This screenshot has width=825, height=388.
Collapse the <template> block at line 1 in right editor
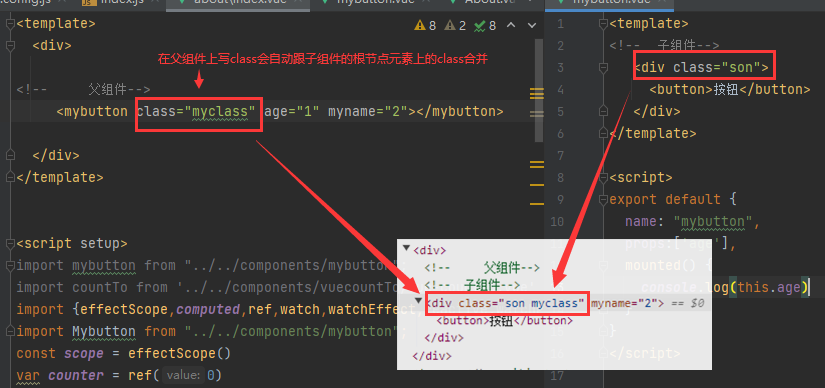(603, 24)
